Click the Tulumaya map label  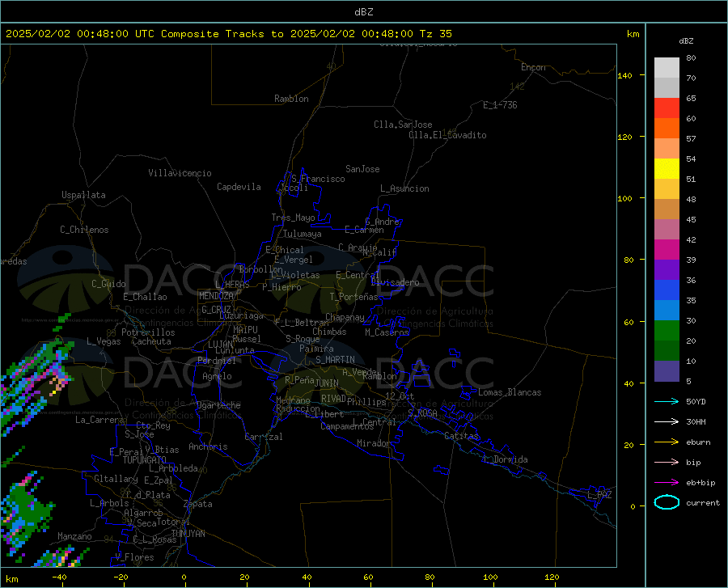click(x=302, y=234)
